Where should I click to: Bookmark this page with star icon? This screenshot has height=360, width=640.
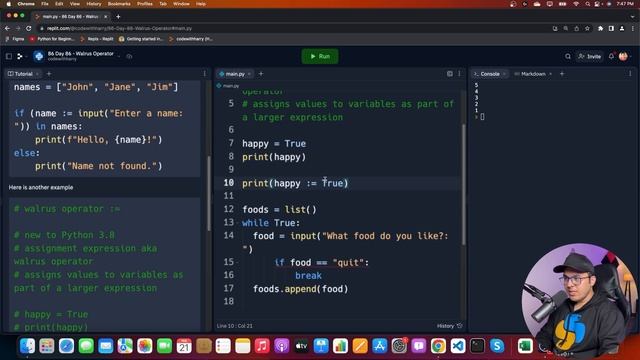coord(587,28)
